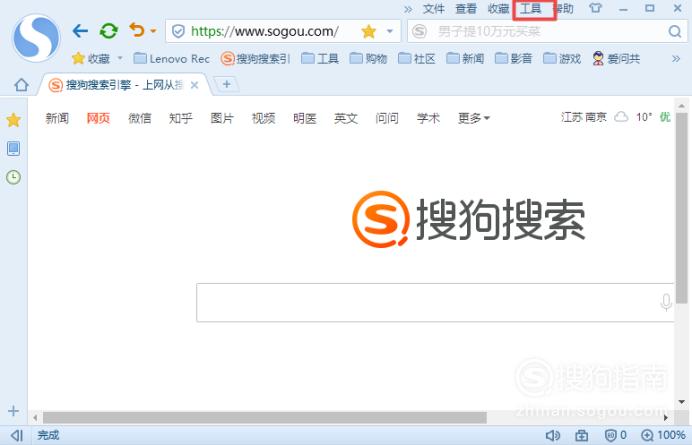The width and height of the screenshot is (692, 445).
Task: Click the sidebar add plus icon
Action: (13, 411)
